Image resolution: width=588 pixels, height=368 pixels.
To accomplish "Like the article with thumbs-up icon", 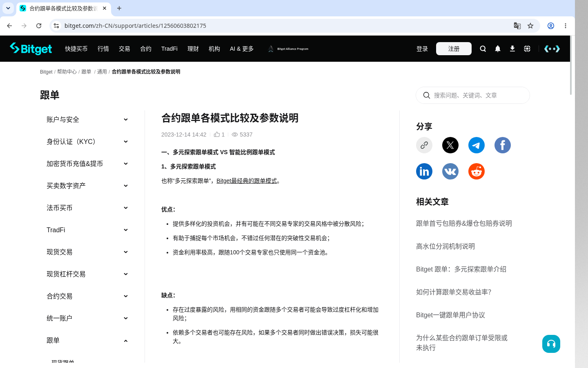I will click(217, 134).
